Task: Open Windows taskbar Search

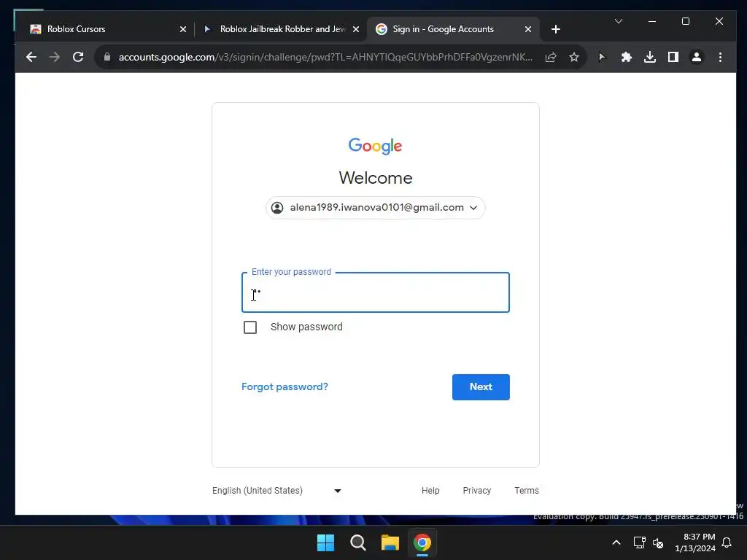Action: point(357,542)
